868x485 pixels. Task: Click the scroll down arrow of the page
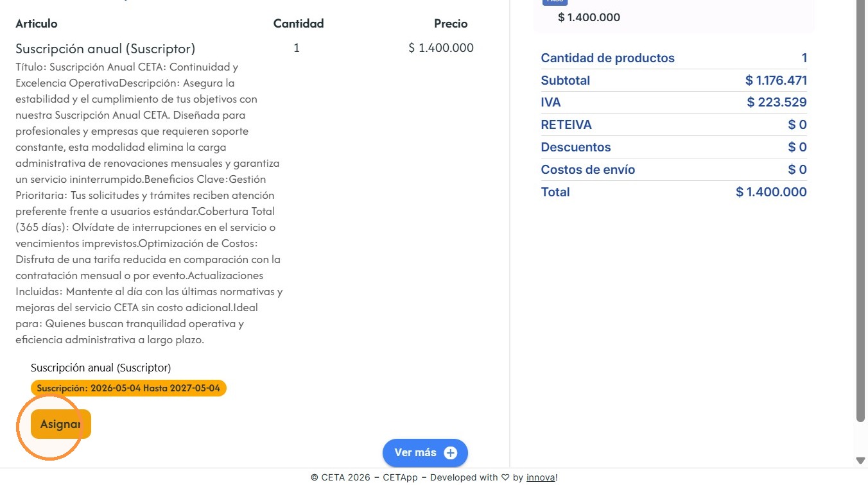point(861,460)
